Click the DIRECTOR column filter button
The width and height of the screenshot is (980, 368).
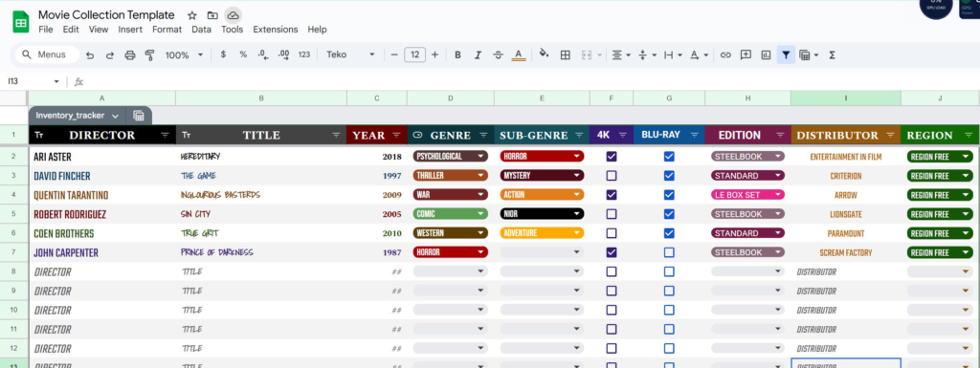click(165, 136)
